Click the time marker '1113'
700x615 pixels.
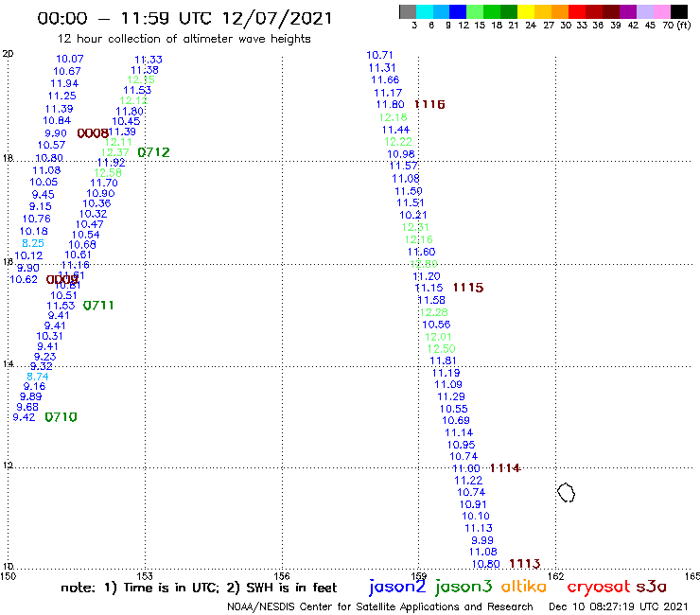tap(525, 564)
